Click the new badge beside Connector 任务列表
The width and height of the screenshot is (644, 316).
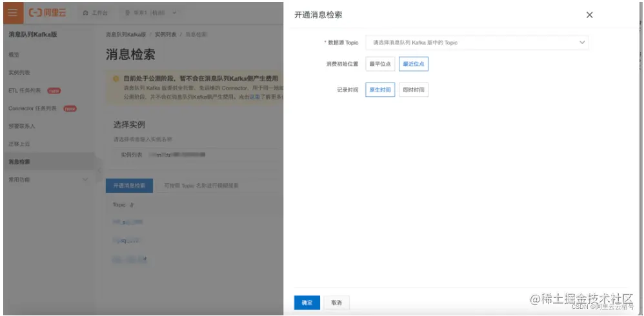[x=70, y=108]
